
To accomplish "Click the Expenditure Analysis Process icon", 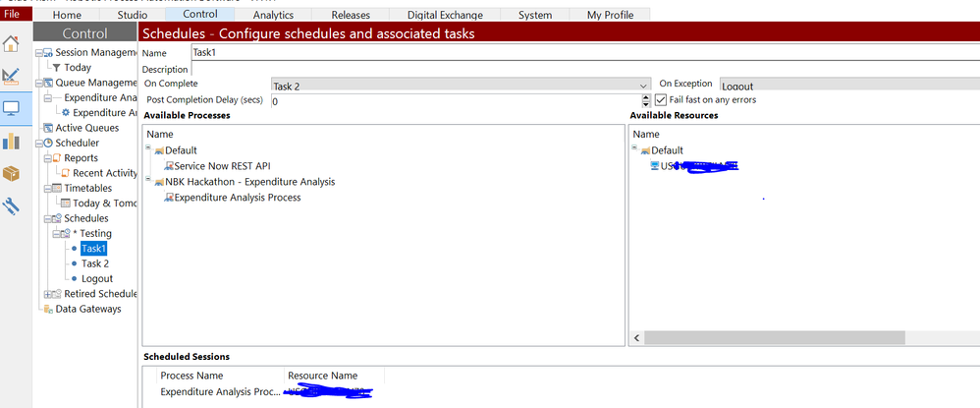I will (x=169, y=198).
